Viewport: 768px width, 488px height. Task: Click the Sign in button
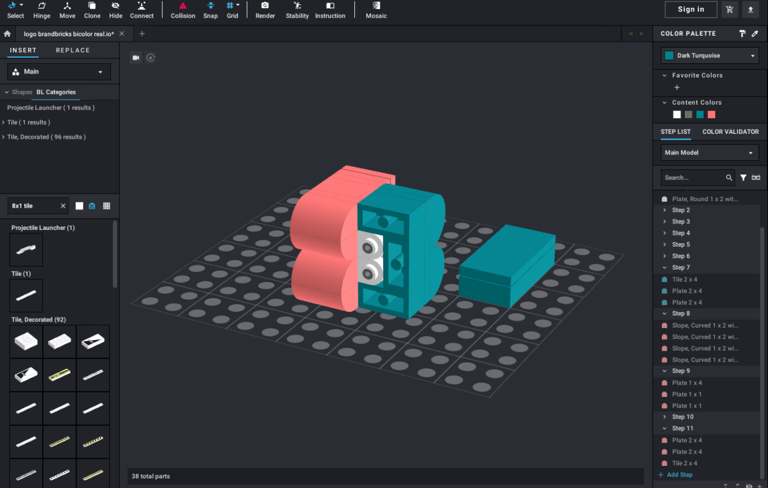[x=691, y=9]
